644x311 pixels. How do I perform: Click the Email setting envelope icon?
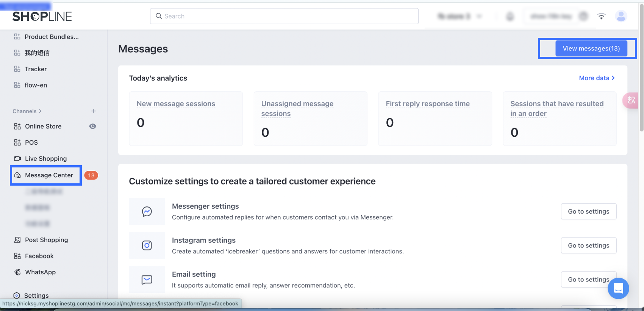pyautogui.click(x=147, y=280)
